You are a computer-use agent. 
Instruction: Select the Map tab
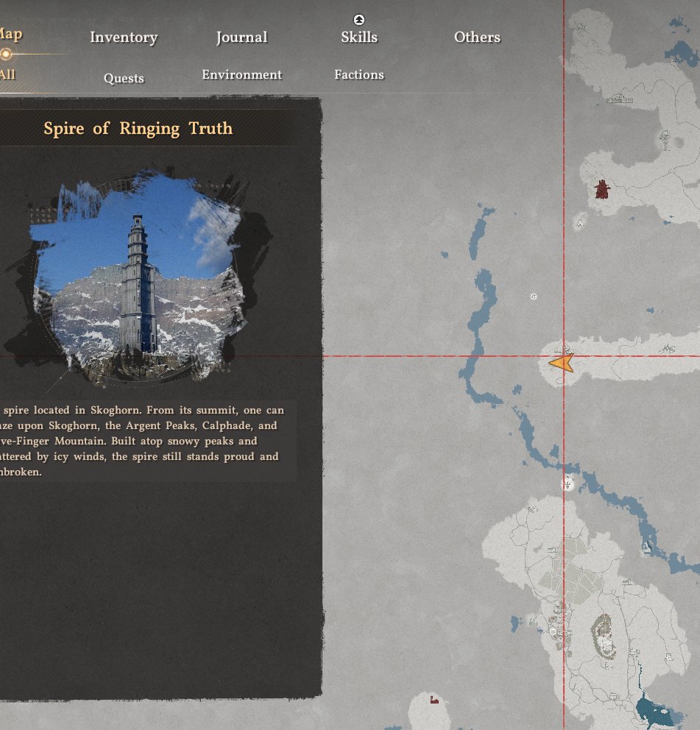coord(10,34)
